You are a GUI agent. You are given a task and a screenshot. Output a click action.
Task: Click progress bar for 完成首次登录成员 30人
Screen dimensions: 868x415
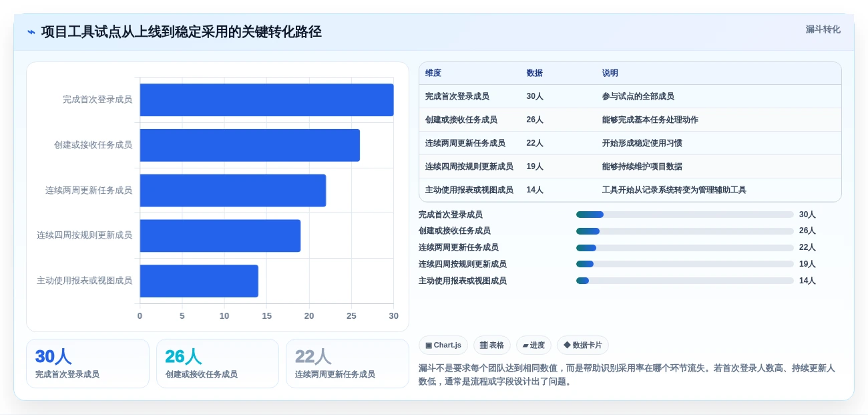[x=685, y=215]
